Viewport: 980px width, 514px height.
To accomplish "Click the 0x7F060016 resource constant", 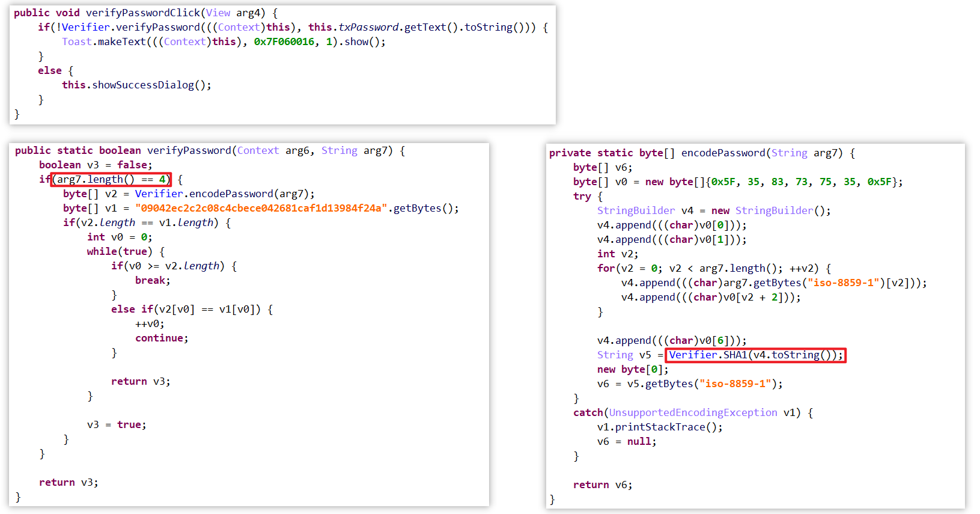I will (x=284, y=41).
